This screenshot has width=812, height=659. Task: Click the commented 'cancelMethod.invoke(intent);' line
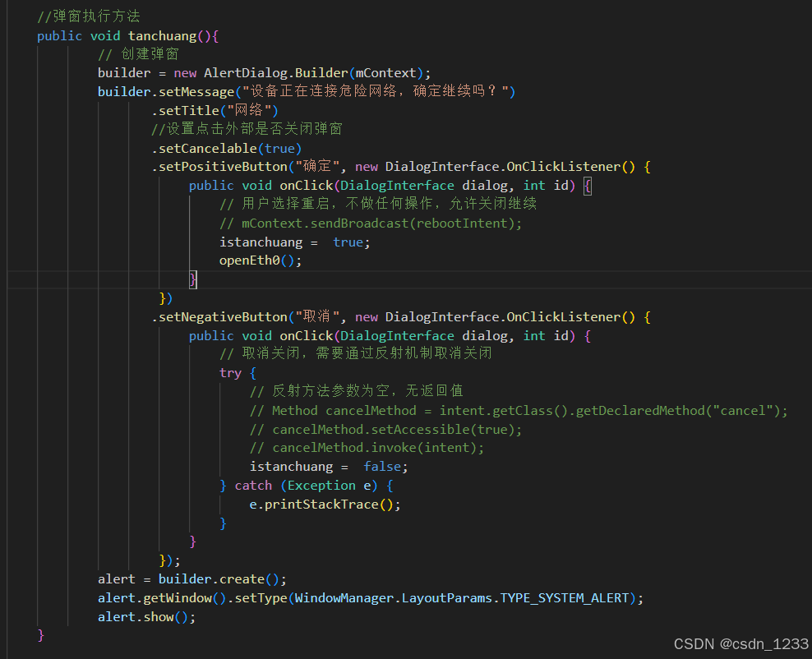(367, 448)
